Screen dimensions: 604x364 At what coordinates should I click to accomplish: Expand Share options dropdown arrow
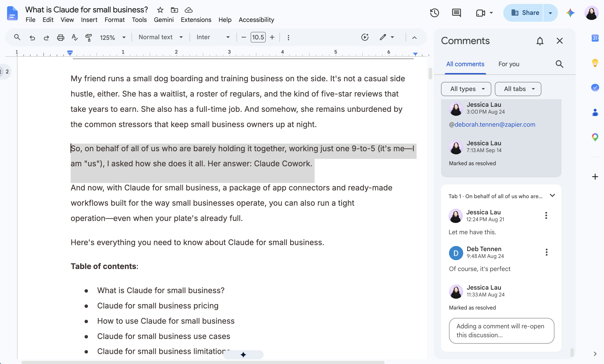pyautogui.click(x=550, y=13)
